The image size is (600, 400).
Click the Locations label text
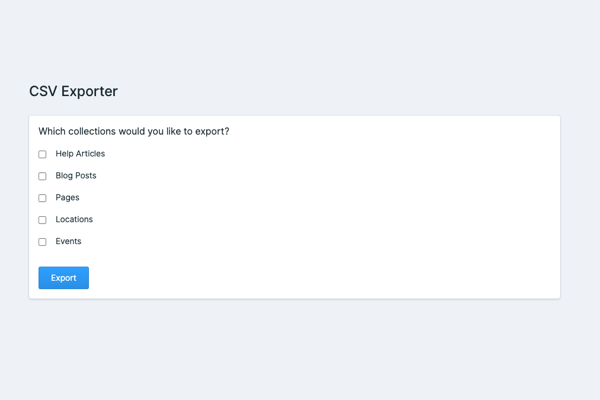click(74, 219)
